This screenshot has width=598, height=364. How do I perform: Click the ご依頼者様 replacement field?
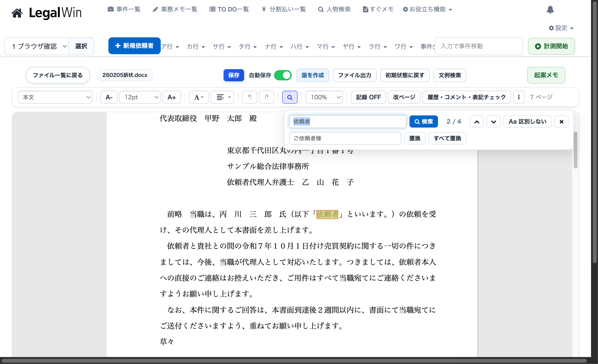click(345, 138)
